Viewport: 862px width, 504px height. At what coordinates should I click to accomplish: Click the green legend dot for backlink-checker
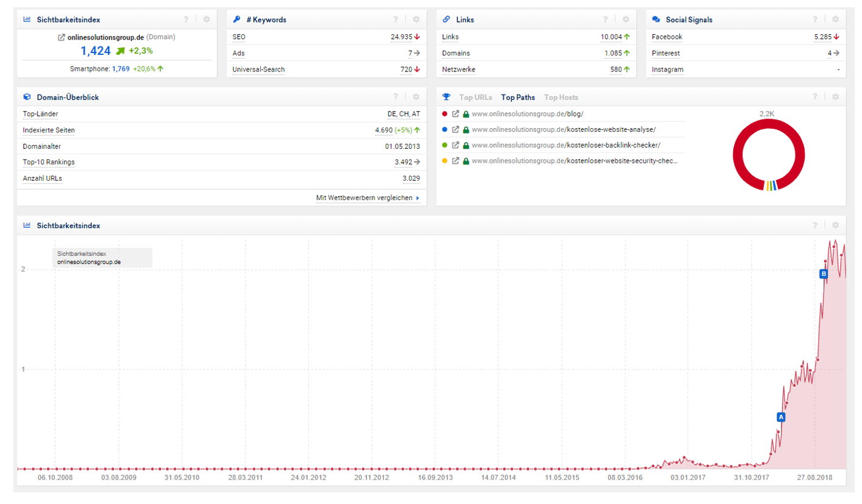click(445, 145)
